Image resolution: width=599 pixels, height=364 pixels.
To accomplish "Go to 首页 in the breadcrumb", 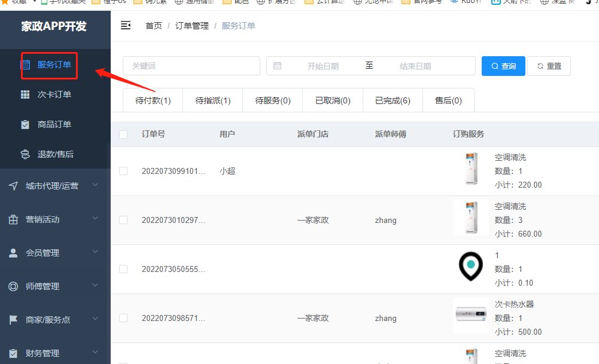I will coord(154,26).
